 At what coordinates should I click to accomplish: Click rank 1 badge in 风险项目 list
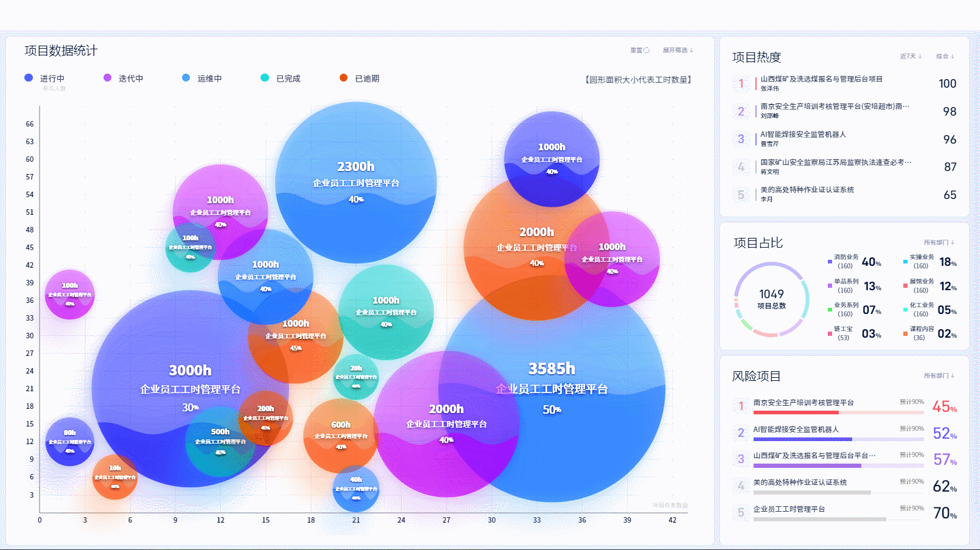click(741, 406)
